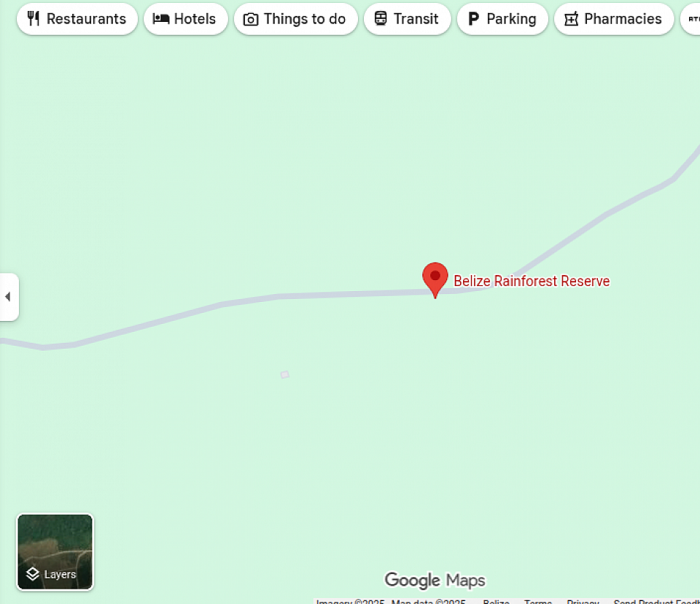700x604 pixels.
Task: Click the red Belize Rainforest Reserve pin
Action: (x=435, y=279)
